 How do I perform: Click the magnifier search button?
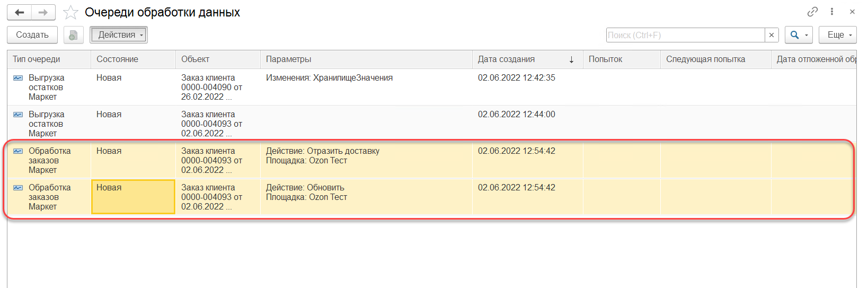point(794,35)
